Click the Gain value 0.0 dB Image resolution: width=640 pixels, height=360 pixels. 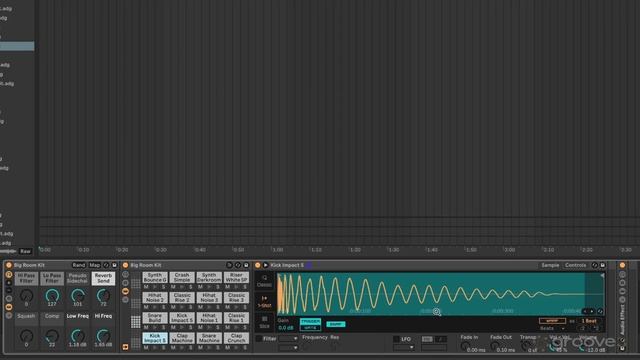click(286, 328)
